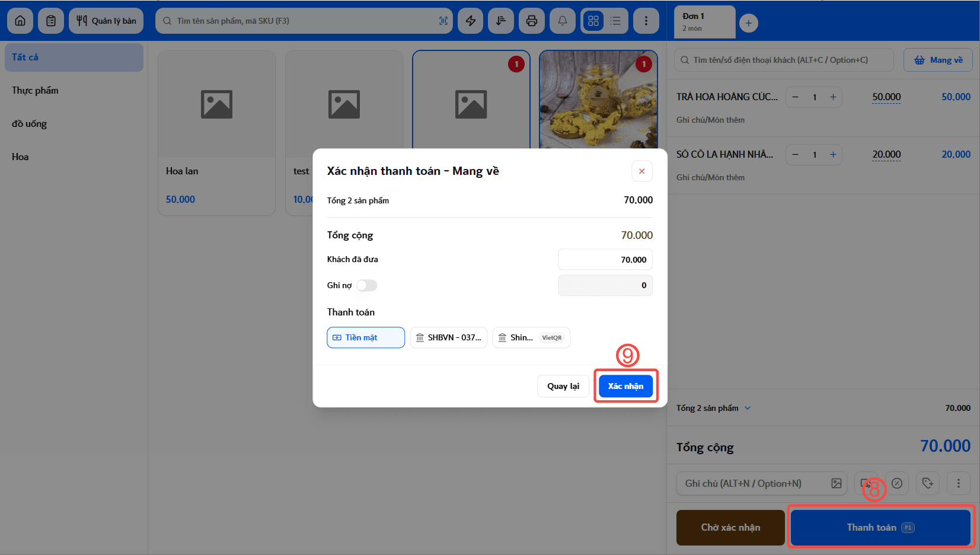The width and height of the screenshot is (980, 555).
Task: Click the lightning bolt quick action icon
Action: tap(471, 21)
